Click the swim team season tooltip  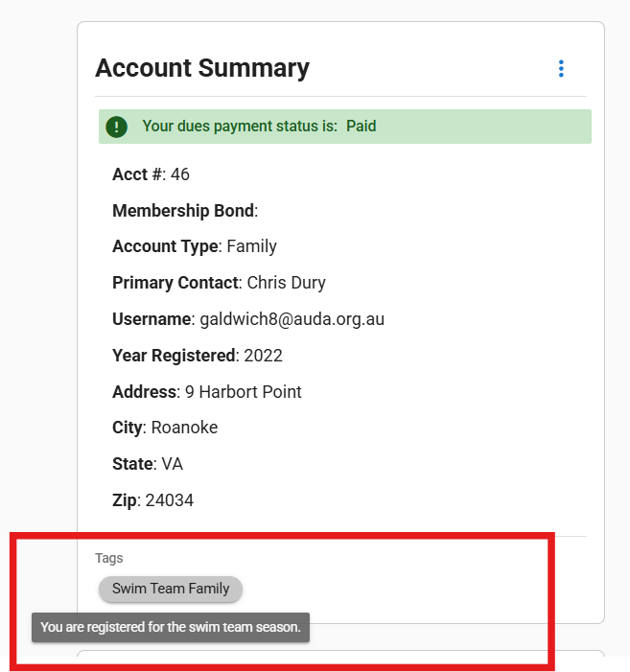click(x=171, y=628)
